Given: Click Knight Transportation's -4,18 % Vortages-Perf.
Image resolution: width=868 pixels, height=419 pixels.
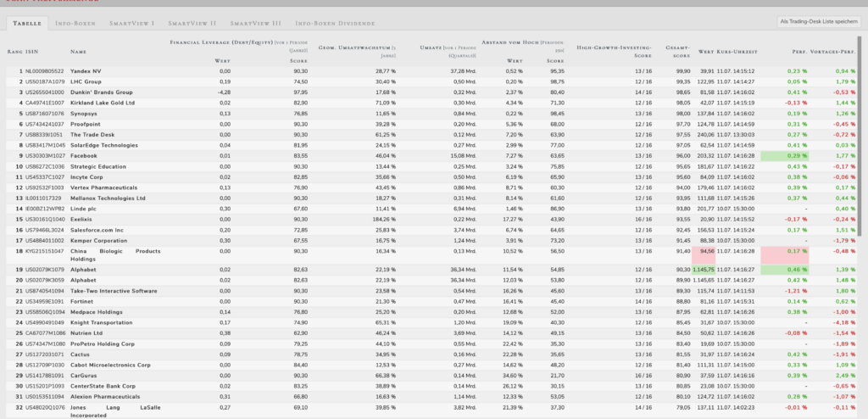Looking at the screenshot, I should pos(845,322).
